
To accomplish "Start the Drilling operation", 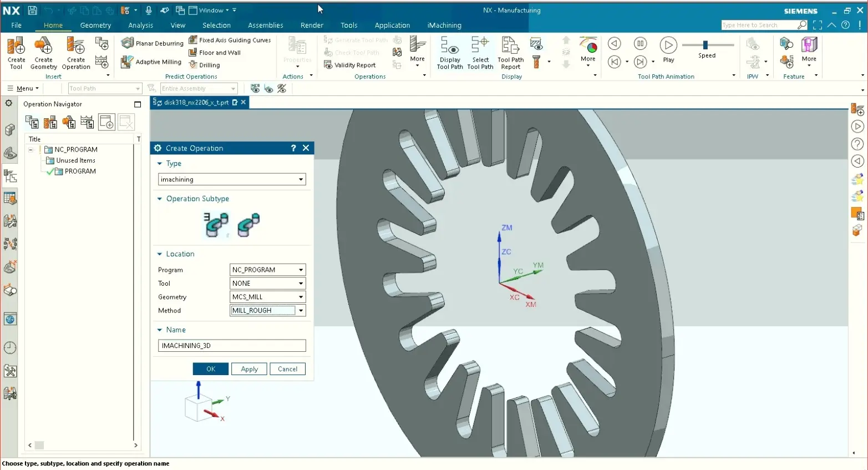I will pos(204,65).
